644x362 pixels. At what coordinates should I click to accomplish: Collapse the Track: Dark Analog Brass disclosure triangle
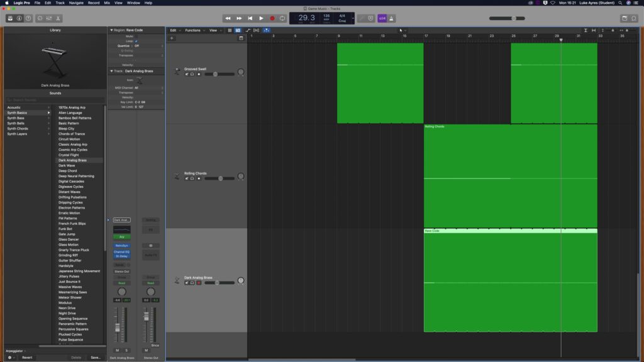click(111, 71)
